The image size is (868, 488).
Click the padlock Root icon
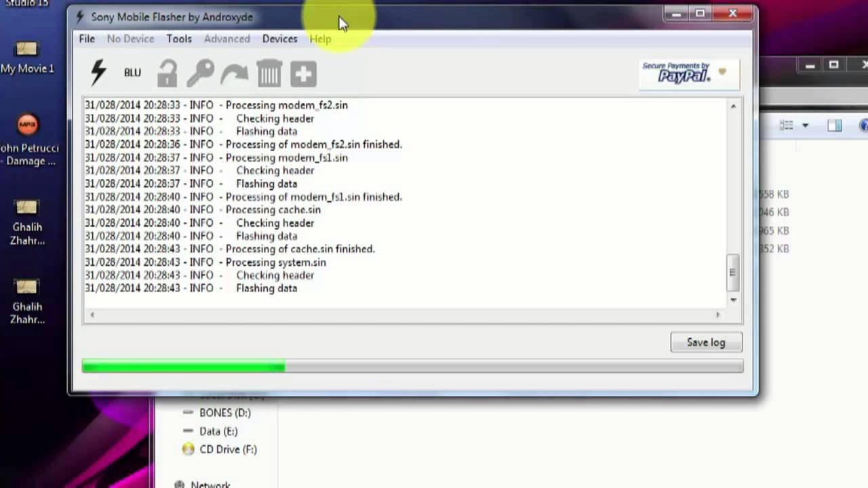167,73
